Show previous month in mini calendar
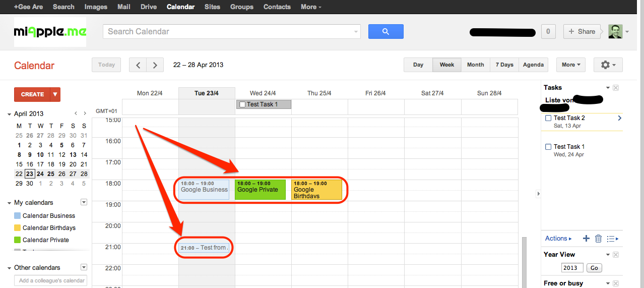This screenshot has width=644, height=288. 76,114
